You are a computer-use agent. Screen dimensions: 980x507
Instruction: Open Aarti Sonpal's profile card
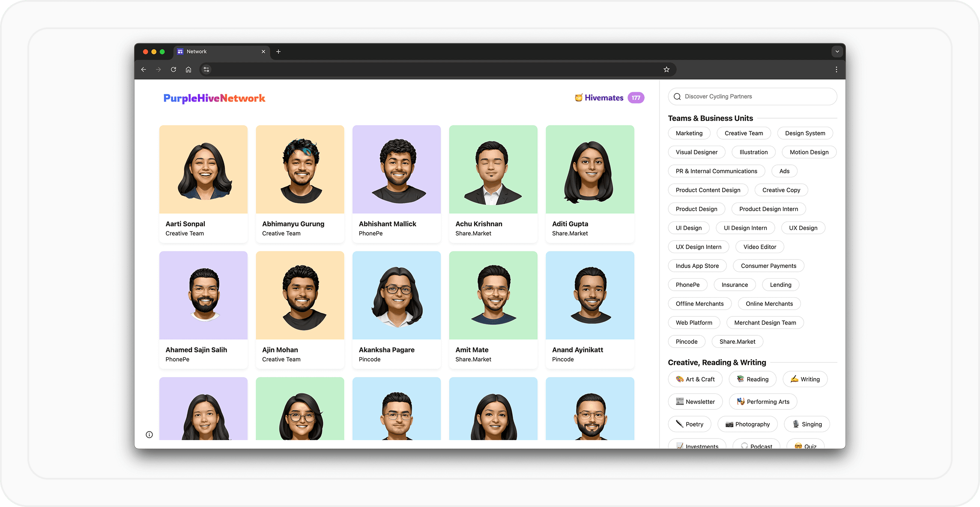[203, 184]
